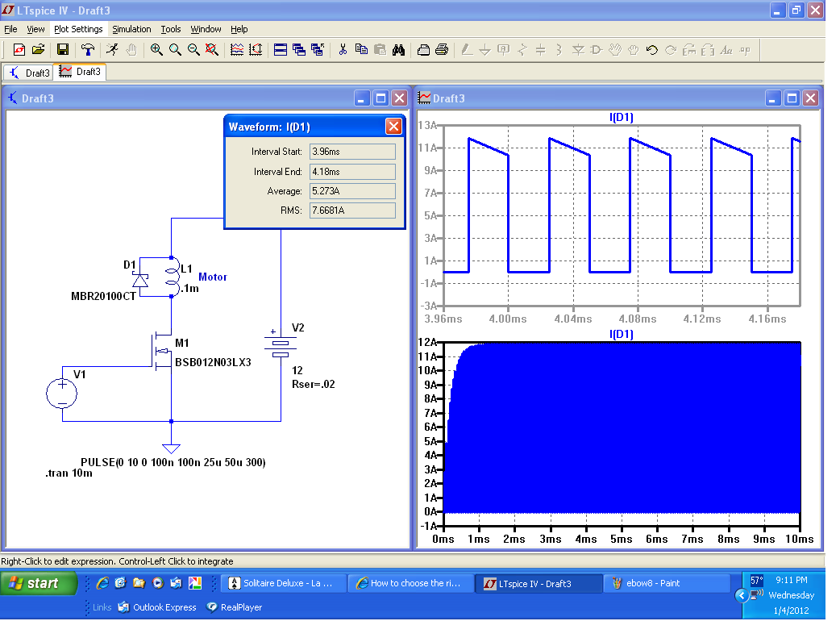Click the ground symbol toolbar icon
This screenshot has width=840, height=621.
(x=484, y=50)
